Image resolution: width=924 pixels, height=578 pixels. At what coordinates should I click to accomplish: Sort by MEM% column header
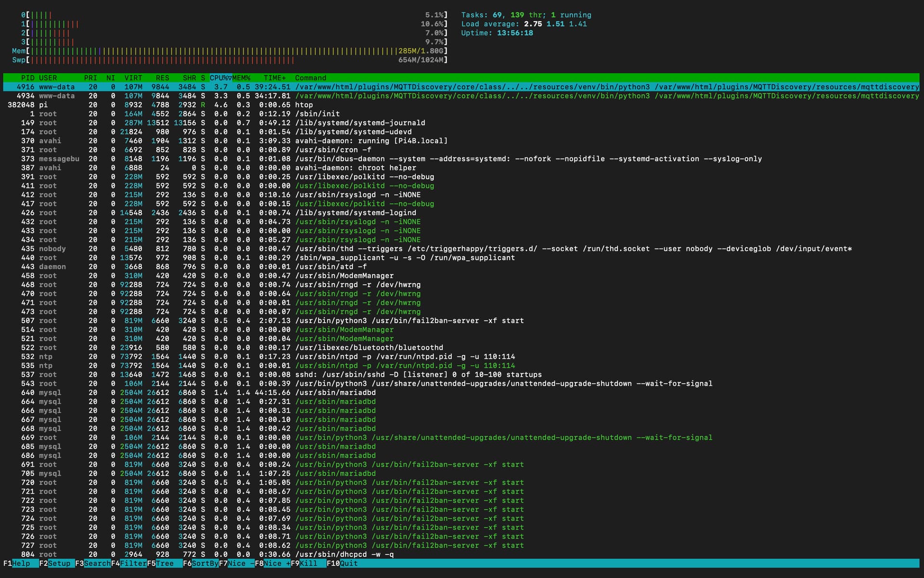click(242, 78)
